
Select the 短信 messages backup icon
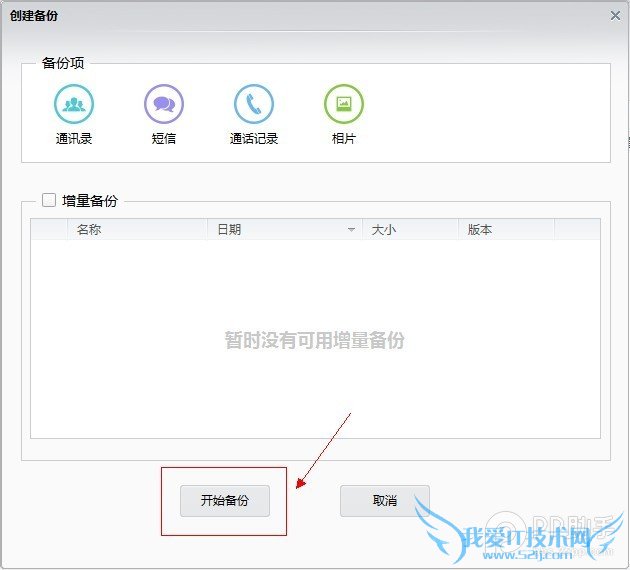click(164, 104)
